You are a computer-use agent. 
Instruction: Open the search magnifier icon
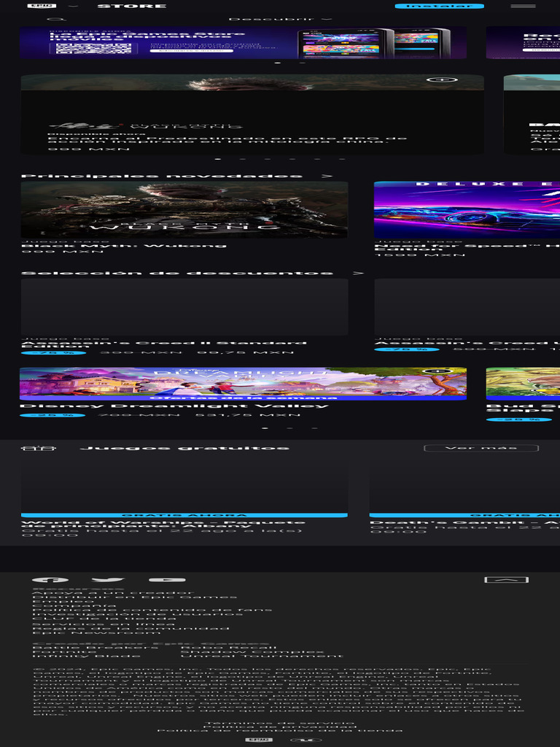coord(57,20)
